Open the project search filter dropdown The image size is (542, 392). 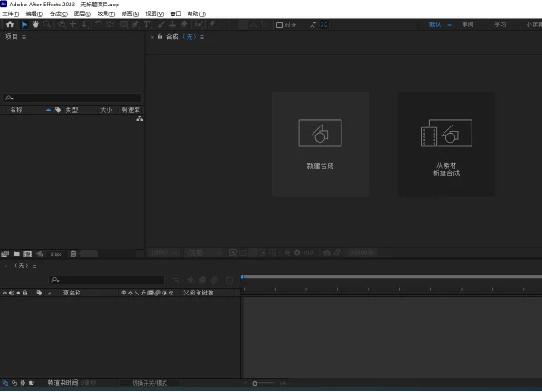point(9,98)
